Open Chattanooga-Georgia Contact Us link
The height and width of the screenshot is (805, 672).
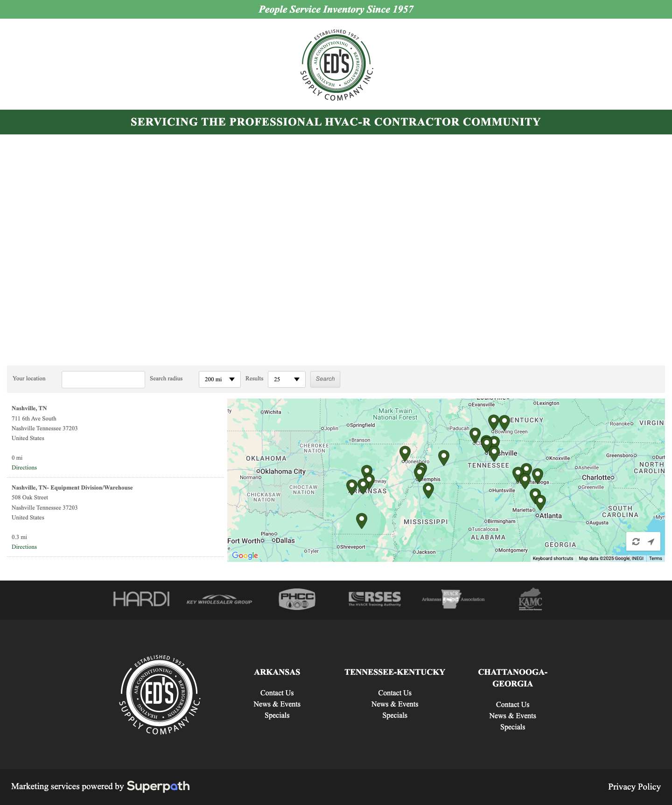tap(513, 705)
